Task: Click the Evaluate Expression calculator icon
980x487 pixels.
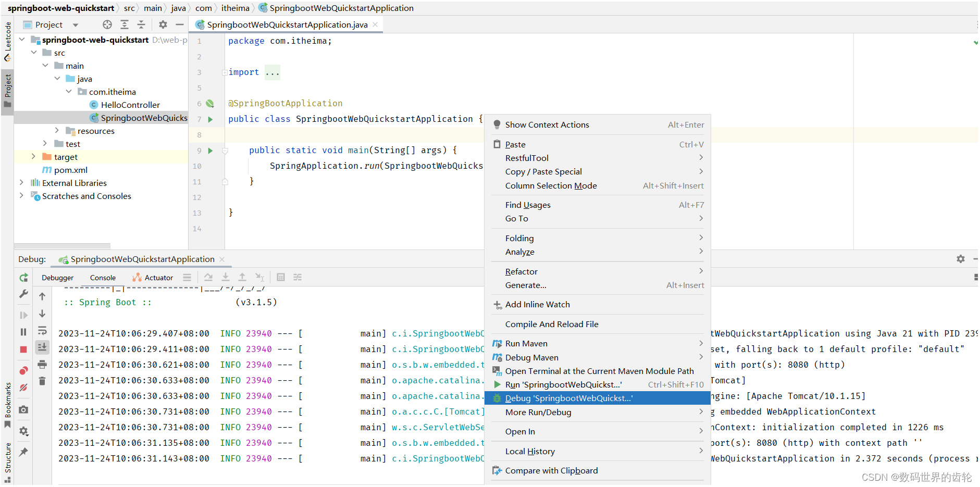Action: pyautogui.click(x=281, y=277)
